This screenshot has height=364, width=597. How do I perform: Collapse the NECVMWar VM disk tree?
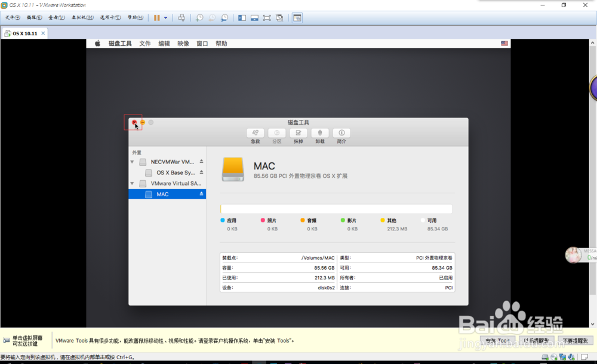132,162
